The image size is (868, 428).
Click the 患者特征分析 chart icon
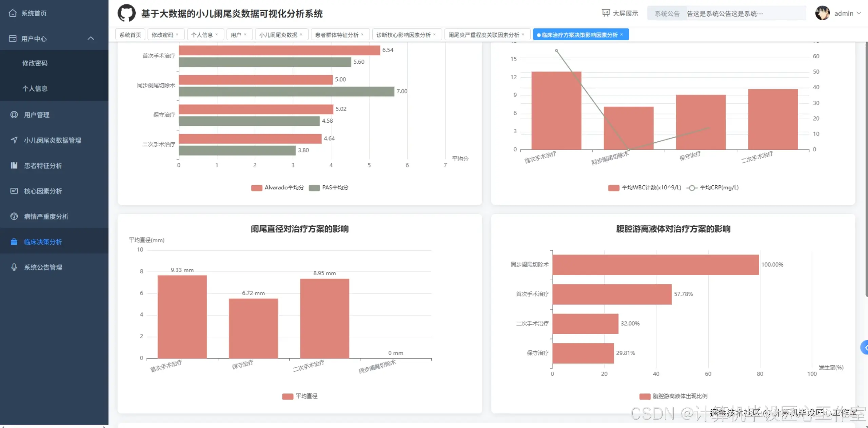(14, 165)
